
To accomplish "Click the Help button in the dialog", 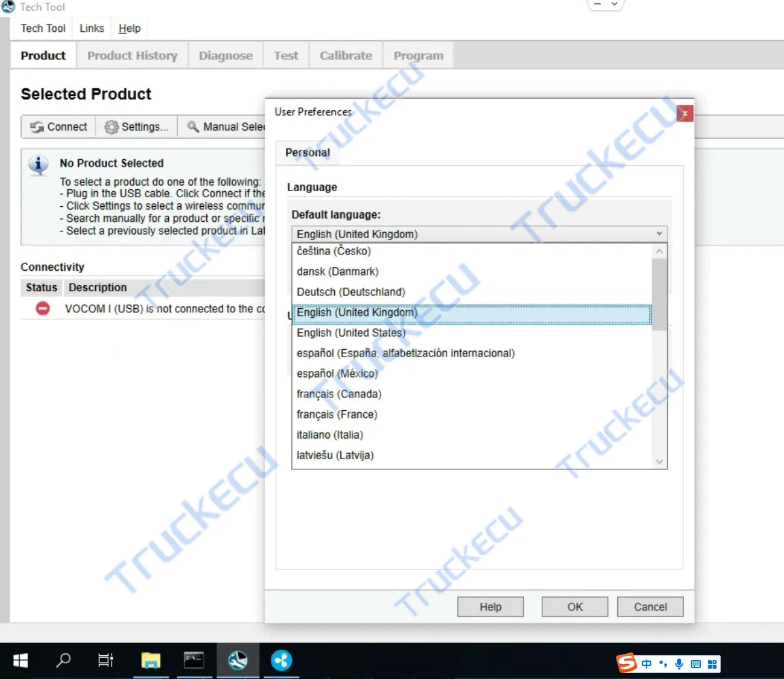I will [x=490, y=607].
